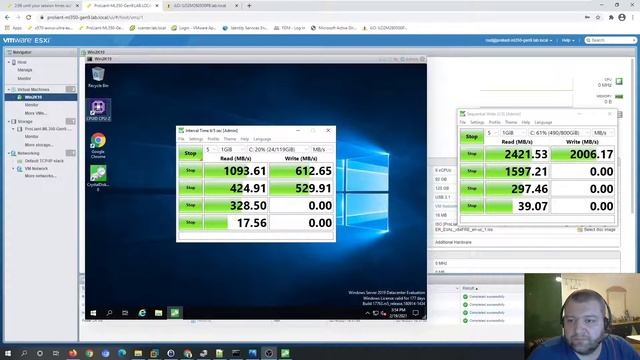This screenshot has height=360, width=640.
Task: Open More VMs... in Navigator
Action: coord(36,113)
